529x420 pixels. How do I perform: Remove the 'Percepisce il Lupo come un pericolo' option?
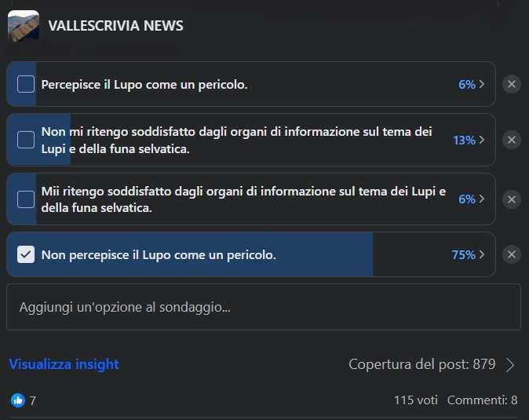(x=512, y=84)
